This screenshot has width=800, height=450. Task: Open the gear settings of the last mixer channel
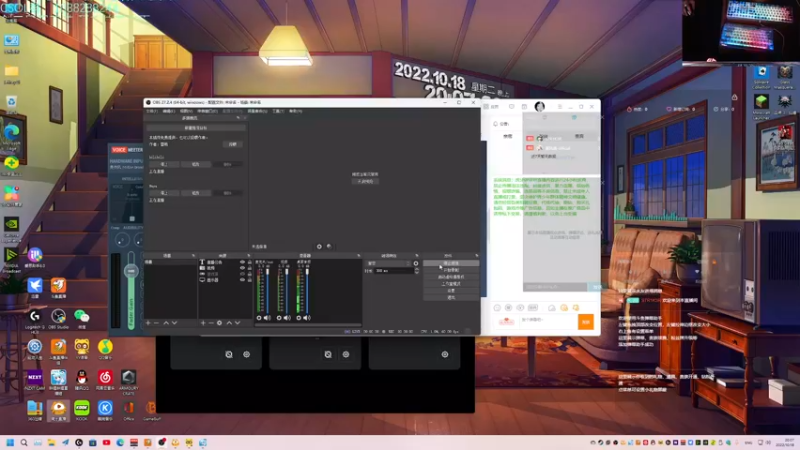(298, 318)
